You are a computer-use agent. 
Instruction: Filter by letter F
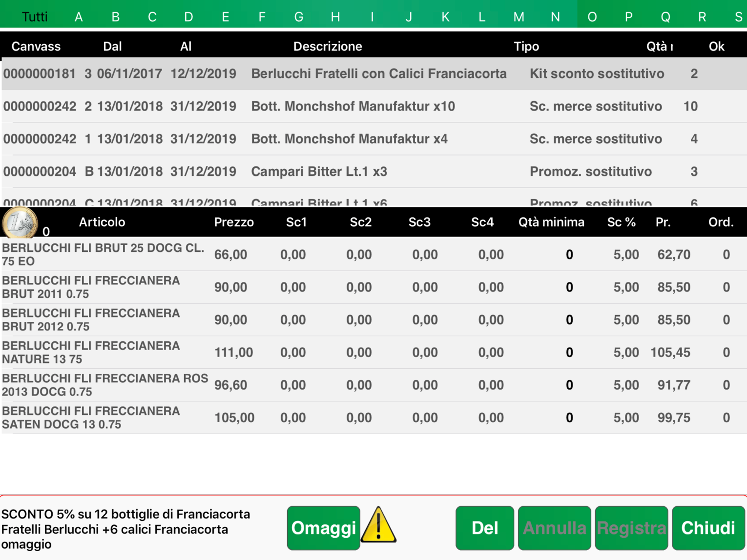click(262, 17)
